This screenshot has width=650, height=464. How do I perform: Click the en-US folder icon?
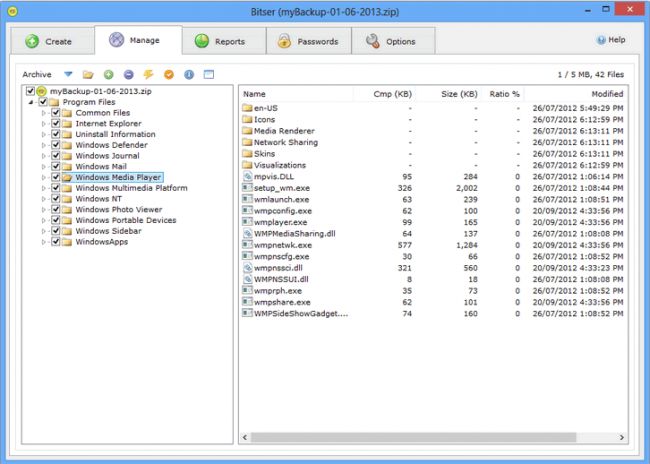(247, 108)
